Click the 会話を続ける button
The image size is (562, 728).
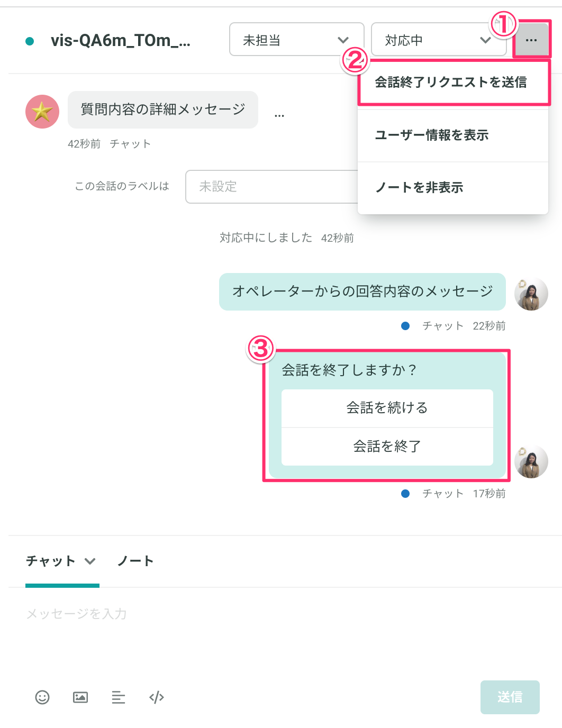tap(387, 408)
